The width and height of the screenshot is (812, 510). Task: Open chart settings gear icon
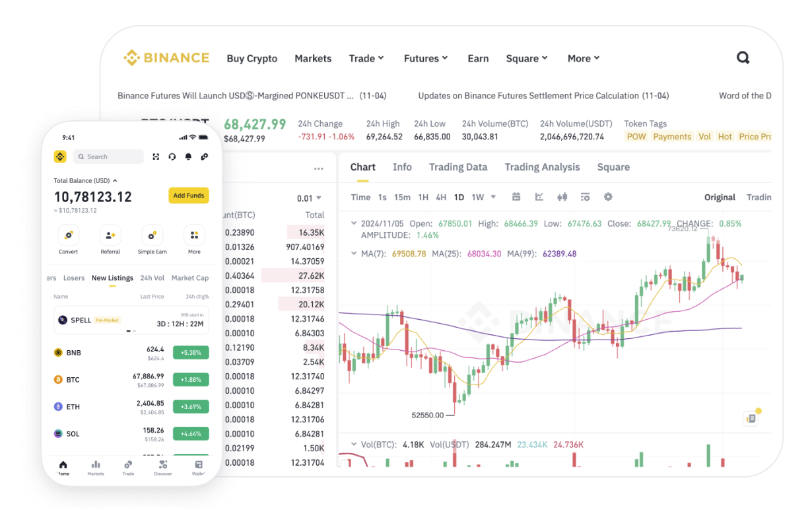607,197
